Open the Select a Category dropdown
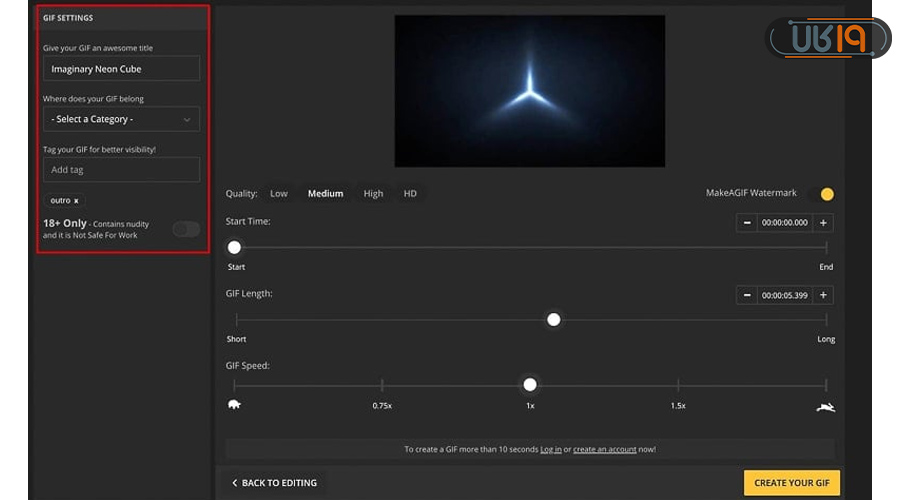The width and height of the screenshot is (900, 500). (121, 119)
